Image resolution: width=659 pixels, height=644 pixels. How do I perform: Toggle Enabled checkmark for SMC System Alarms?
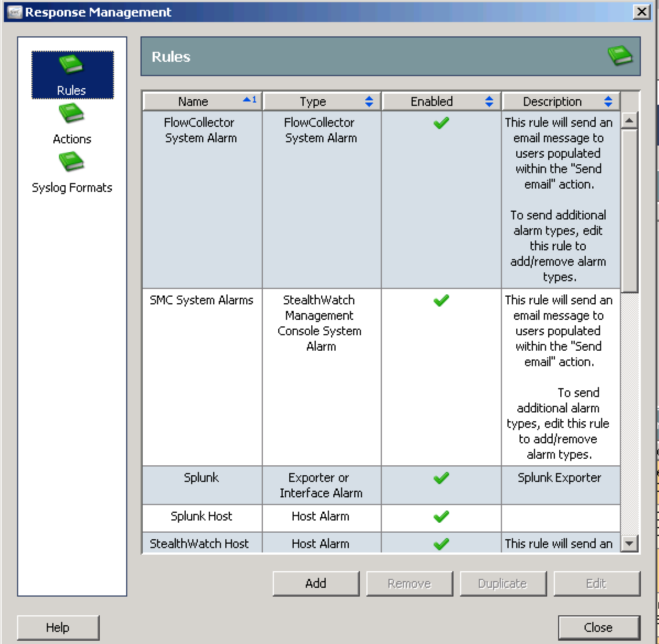click(x=441, y=300)
